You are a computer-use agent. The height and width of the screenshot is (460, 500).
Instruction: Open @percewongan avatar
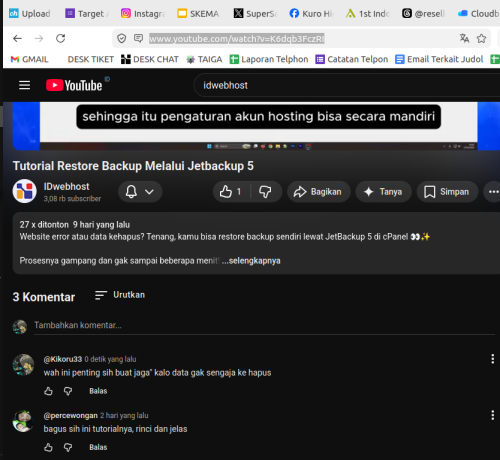(x=23, y=421)
